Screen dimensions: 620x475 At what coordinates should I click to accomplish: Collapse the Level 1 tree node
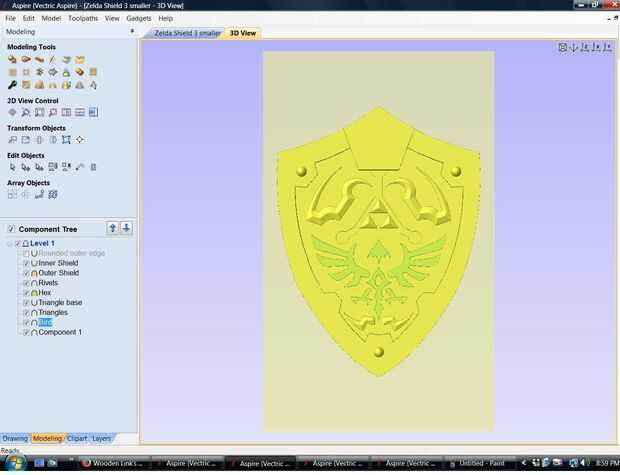pos(9,244)
